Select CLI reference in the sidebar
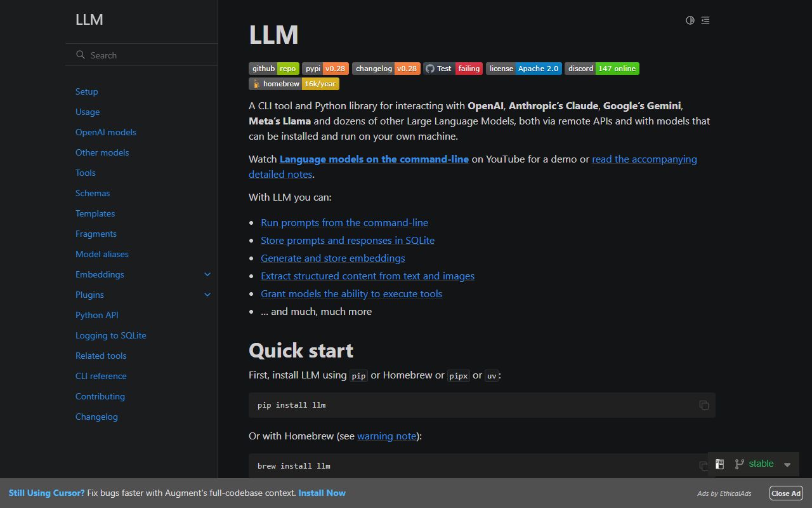Viewport: 812px width, 508px height. click(x=101, y=376)
